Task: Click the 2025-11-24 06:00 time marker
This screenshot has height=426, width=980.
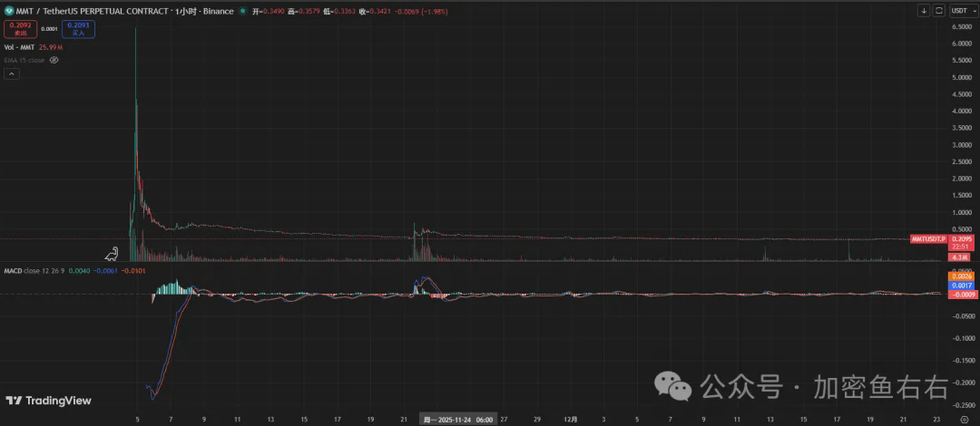Action: [x=458, y=420]
